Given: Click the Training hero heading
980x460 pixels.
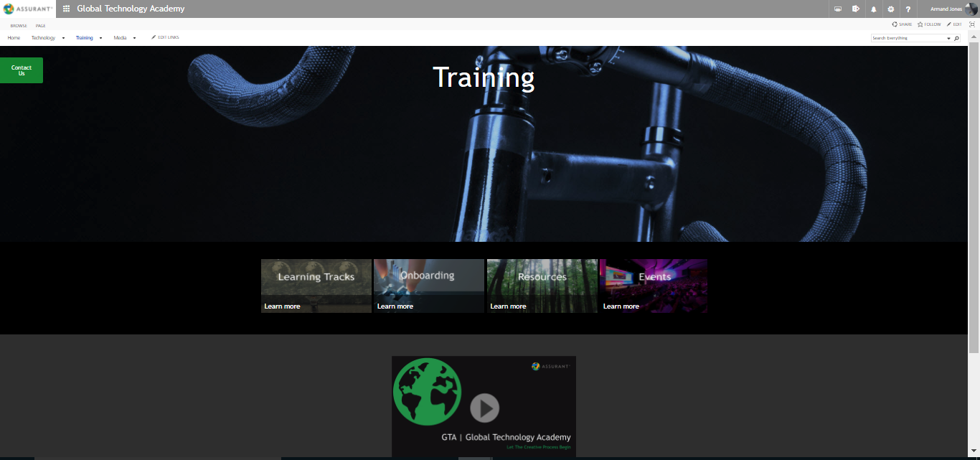Looking at the screenshot, I should click(x=484, y=78).
